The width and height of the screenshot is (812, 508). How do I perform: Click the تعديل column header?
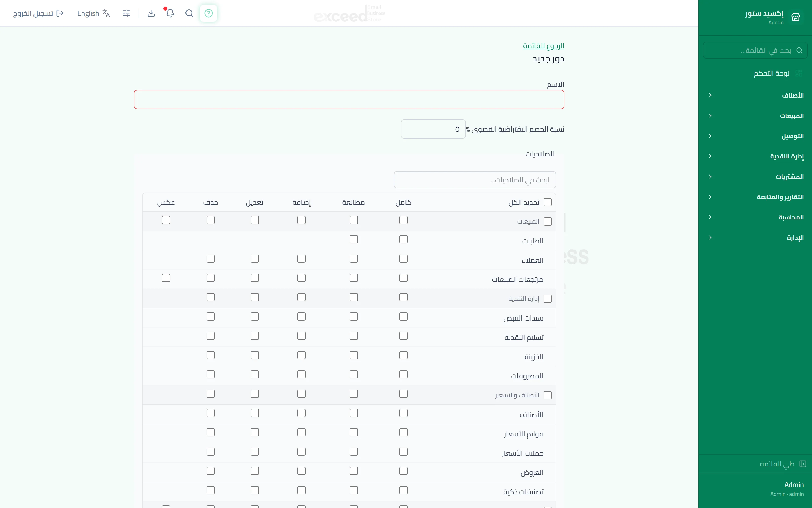click(255, 202)
